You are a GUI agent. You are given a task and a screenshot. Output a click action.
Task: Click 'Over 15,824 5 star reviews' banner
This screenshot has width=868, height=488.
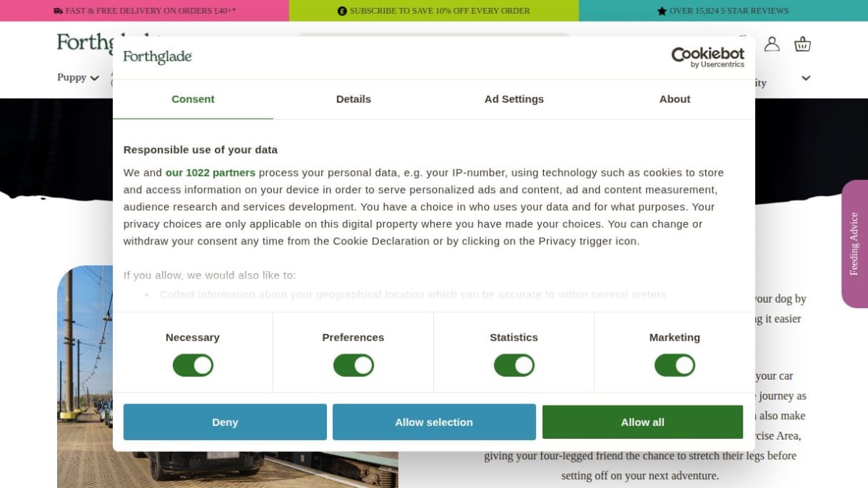(723, 11)
